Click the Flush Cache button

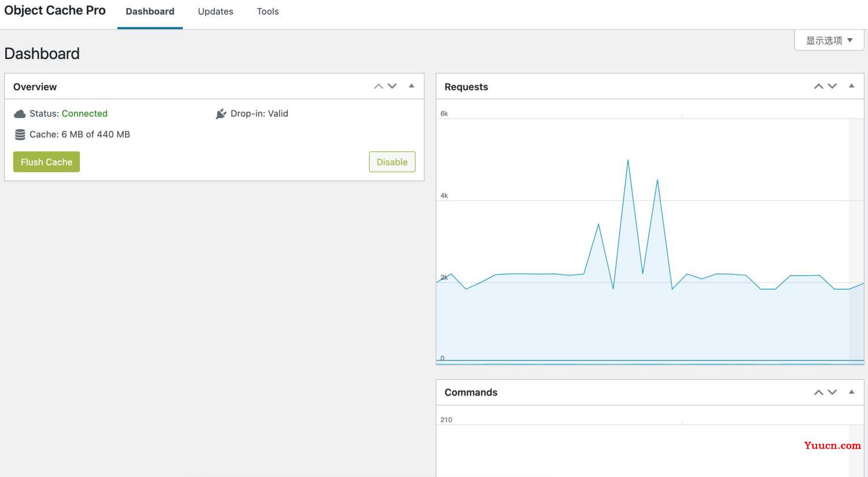tap(46, 162)
